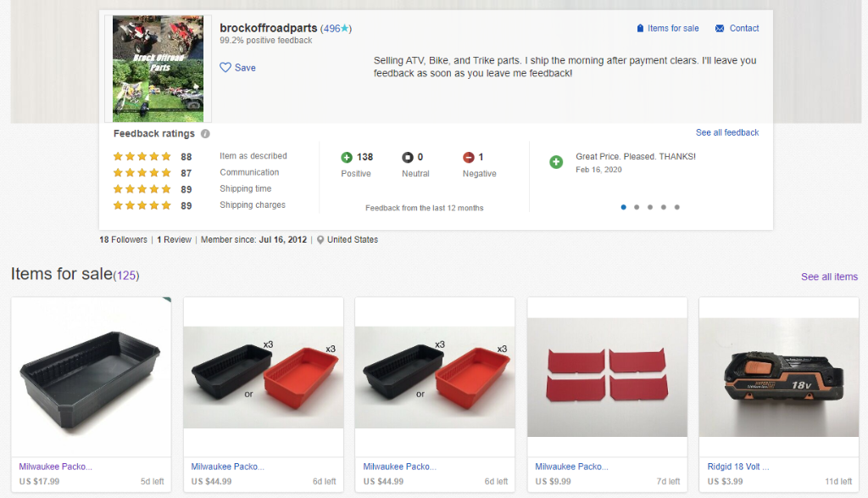
Task: Click the 1 Review text
Action: [174, 240]
